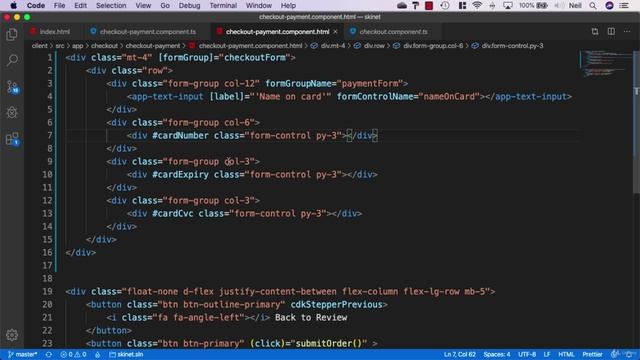Open the Manage gear in activity bar
Viewport: 640px width, 360px height.
point(12,335)
